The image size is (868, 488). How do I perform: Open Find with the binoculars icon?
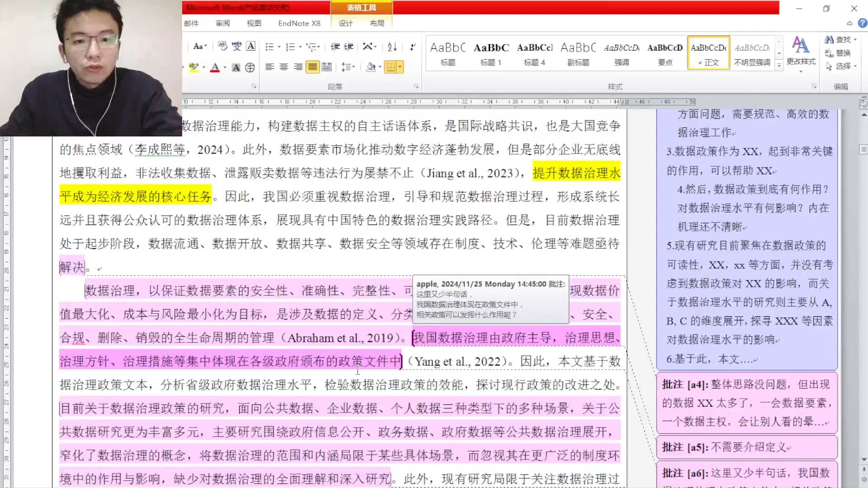point(832,39)
